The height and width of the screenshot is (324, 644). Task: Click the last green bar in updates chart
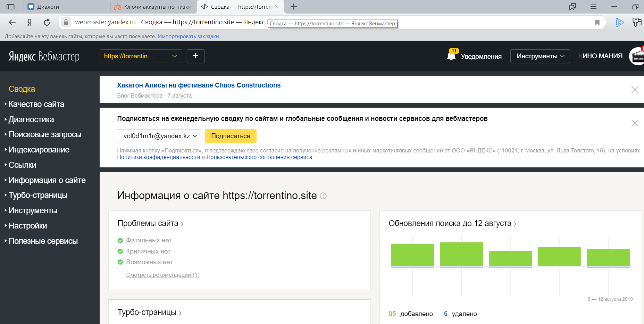[x=608, y=258]
